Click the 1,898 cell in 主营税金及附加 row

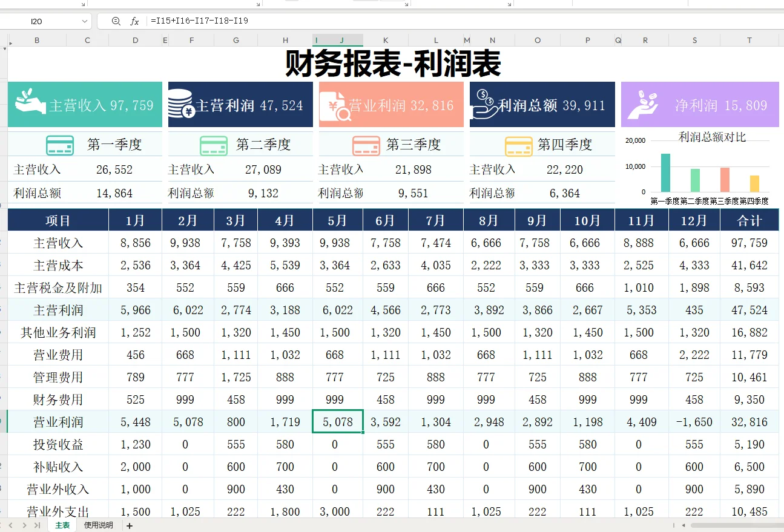click(x=694, y=287)
